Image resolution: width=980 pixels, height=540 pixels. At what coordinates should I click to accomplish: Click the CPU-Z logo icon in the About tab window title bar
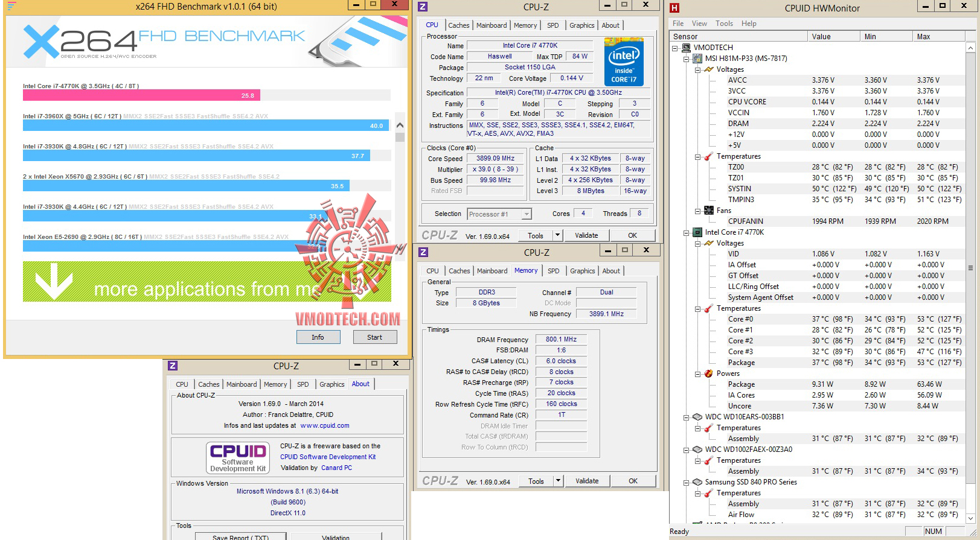click(173, 366)
